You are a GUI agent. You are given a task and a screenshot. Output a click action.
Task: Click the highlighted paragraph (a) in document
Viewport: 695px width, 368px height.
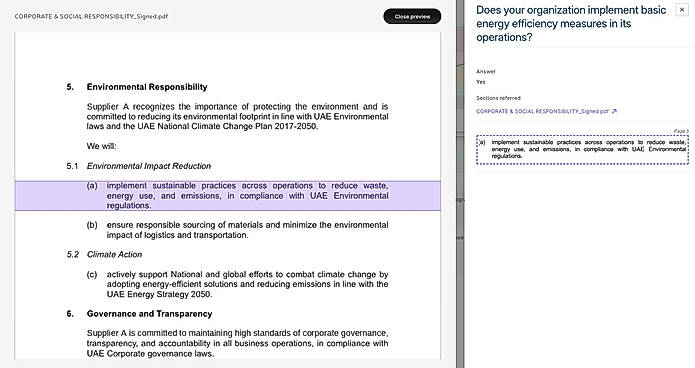[227, 196]
